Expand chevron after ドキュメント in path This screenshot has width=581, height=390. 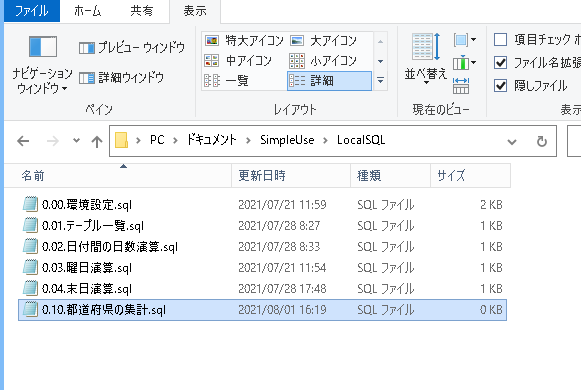[x=249, y=141]
